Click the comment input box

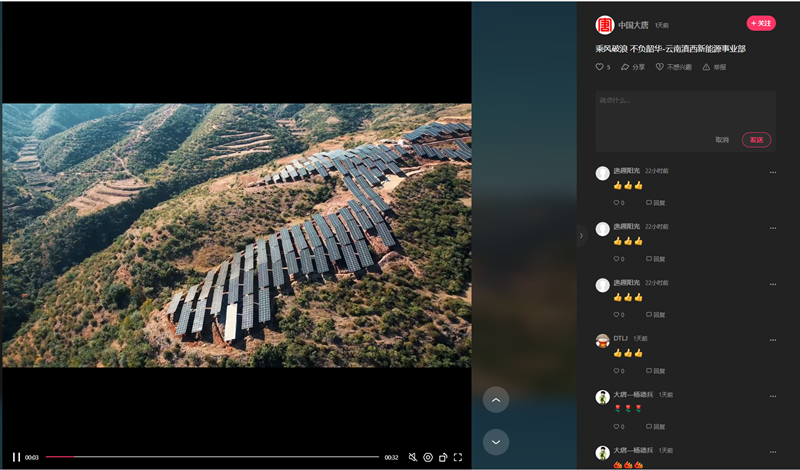[685, 108]
